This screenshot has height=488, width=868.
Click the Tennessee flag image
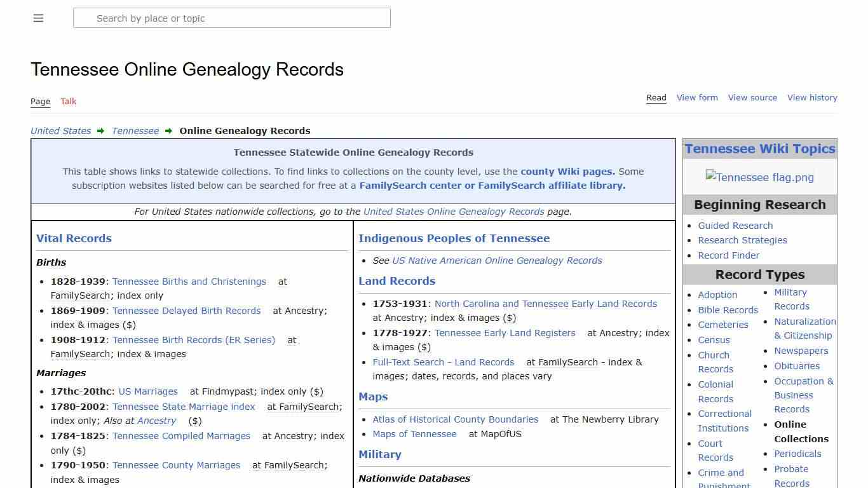pos(759,178)
